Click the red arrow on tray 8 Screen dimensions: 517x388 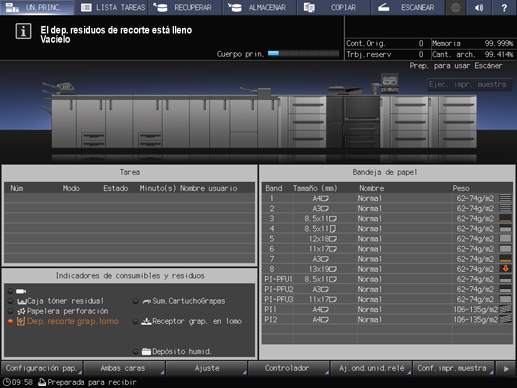505,269
